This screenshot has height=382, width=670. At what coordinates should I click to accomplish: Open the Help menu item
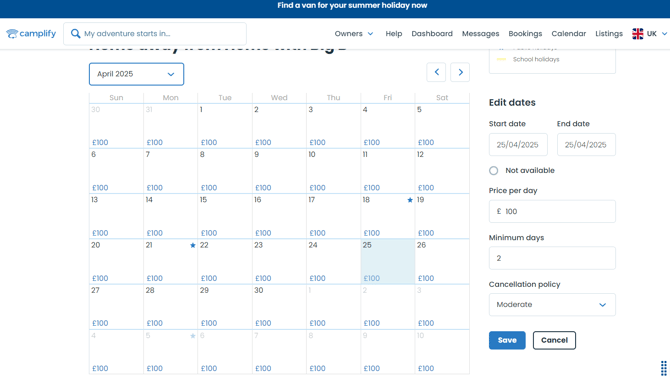click(394, 33)
